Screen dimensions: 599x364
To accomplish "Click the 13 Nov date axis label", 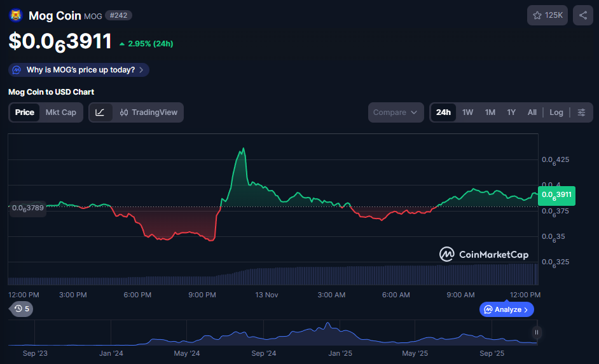I will pos(266,295).
